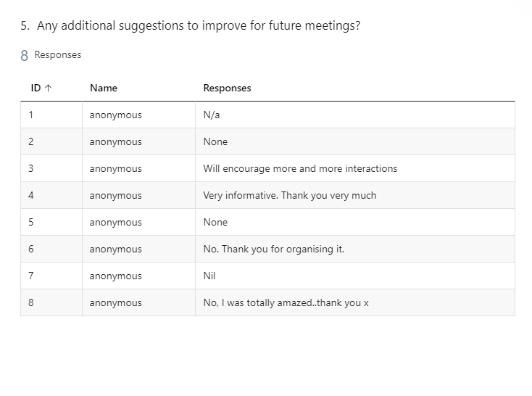Select 'None' response in row 2
Viewport: 532px width, 396px height.
(x=215, y=141)
